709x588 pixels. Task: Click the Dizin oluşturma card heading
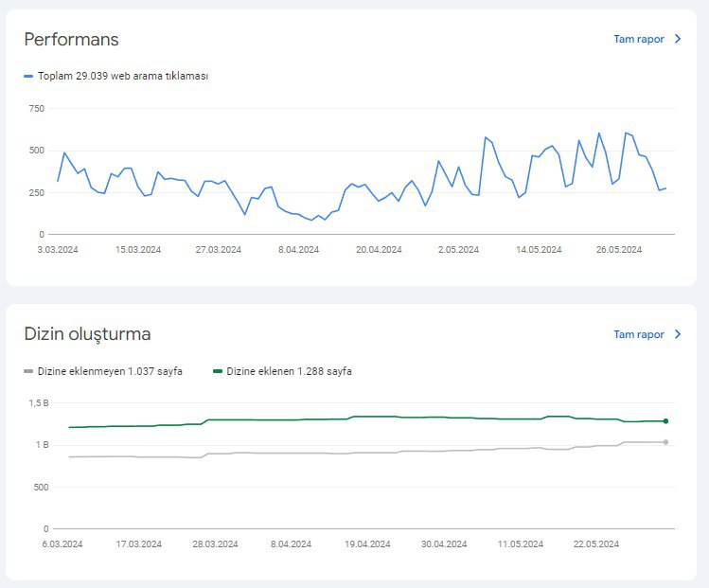click(x=87, y=334)
